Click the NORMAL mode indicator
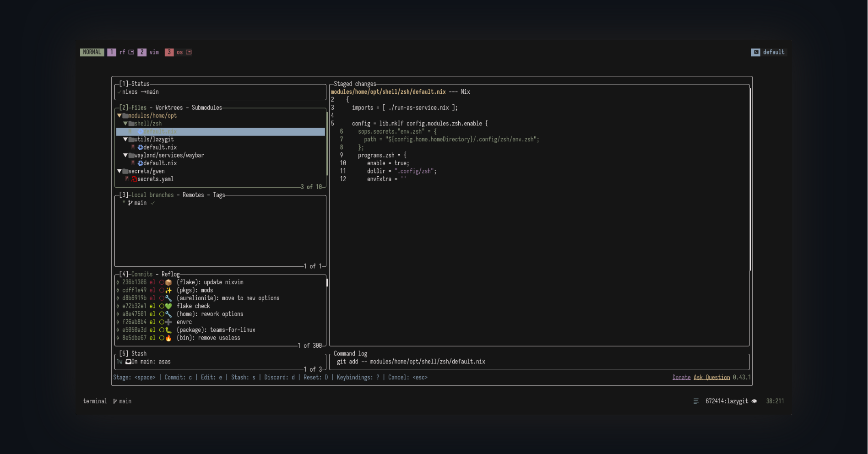This screenshot has width=868, height=454. click(92, 52)
